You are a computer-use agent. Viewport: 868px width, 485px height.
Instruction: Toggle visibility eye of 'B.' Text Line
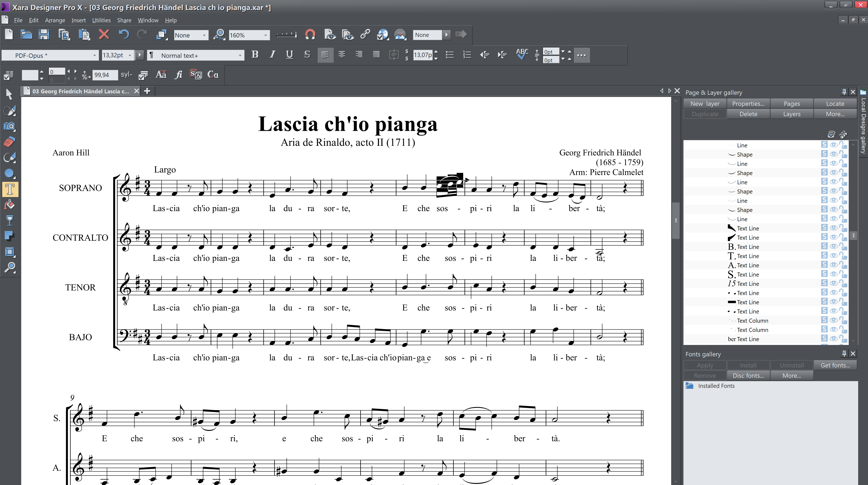tap(833, 246)
